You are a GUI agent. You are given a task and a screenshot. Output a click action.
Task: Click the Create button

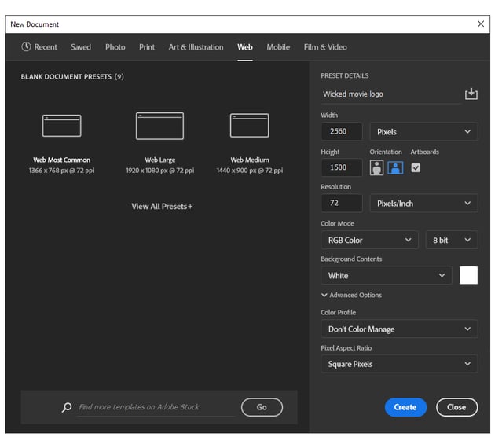click(x=405, y=407)
